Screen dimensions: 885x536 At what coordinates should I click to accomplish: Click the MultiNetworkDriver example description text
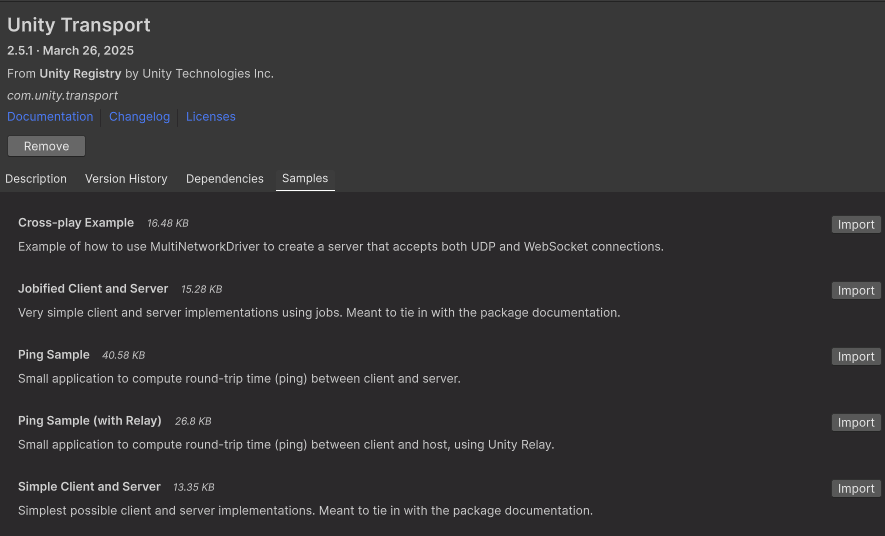coord(341,247)
